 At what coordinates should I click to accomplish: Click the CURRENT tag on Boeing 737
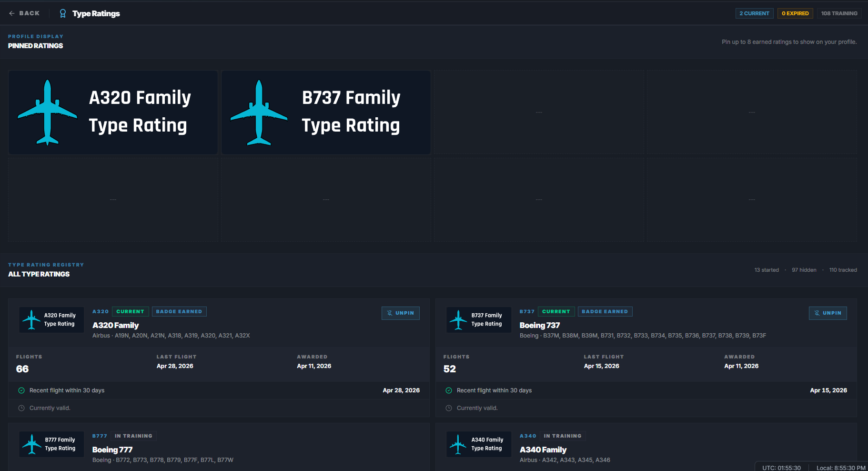pyautogui.click(x=556, y=312)
